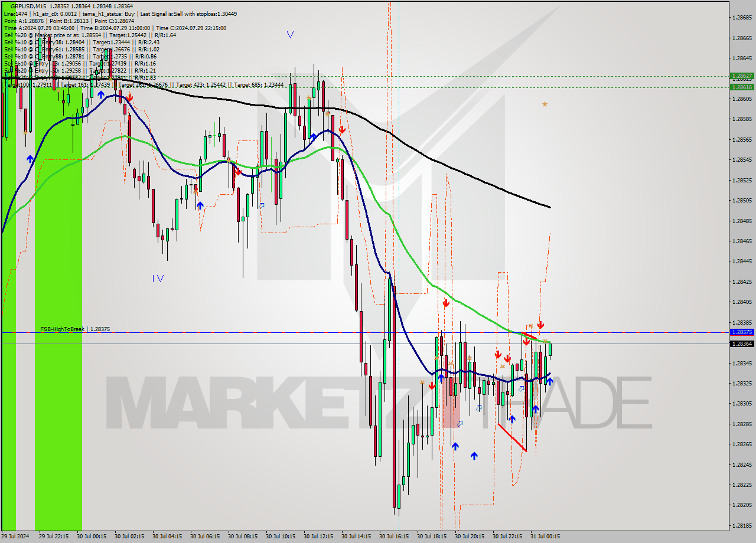
Task: Click the 30 Jul 04:15 time label
Action: tap(167, 537)
